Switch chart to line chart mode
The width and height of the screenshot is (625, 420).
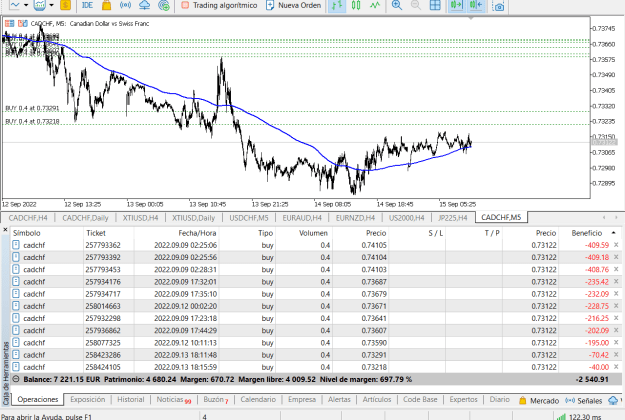pyautogui.click(x=375, y=5)
